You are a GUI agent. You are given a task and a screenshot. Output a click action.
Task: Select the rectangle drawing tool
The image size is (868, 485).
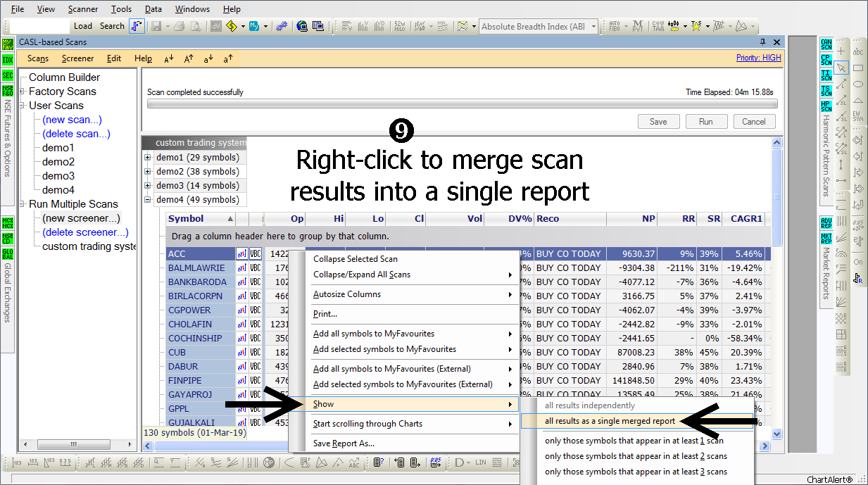click(858, 68)
